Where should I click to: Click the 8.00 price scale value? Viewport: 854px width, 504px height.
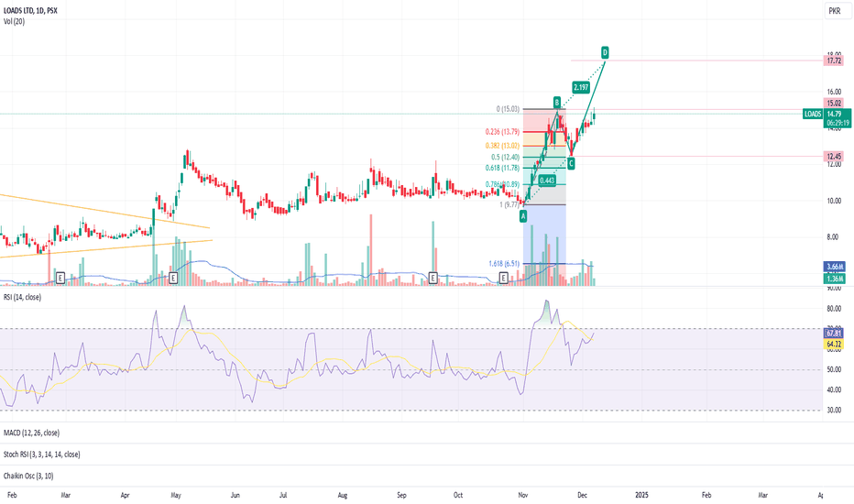pyautogui.click(x=834, y=237)
